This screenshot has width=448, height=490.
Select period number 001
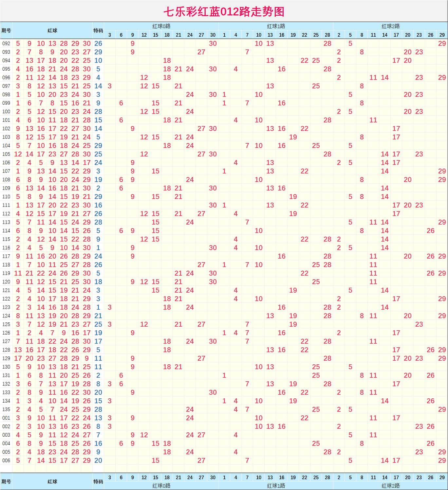[6, 418]
